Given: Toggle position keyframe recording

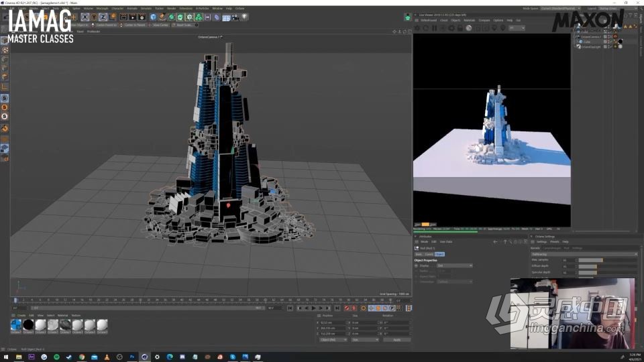Looking at the screenshot, I should pyautogui.click(x=371, y=308).
